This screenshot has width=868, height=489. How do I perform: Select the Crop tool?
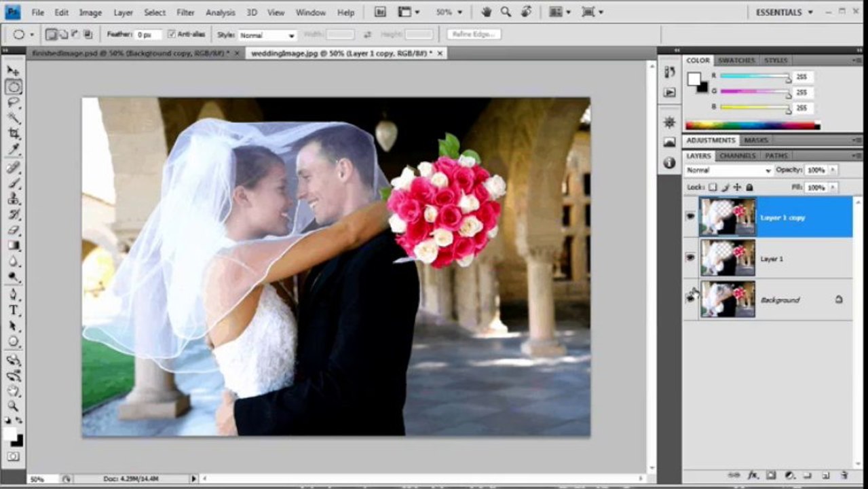click(x=14, y=134)
